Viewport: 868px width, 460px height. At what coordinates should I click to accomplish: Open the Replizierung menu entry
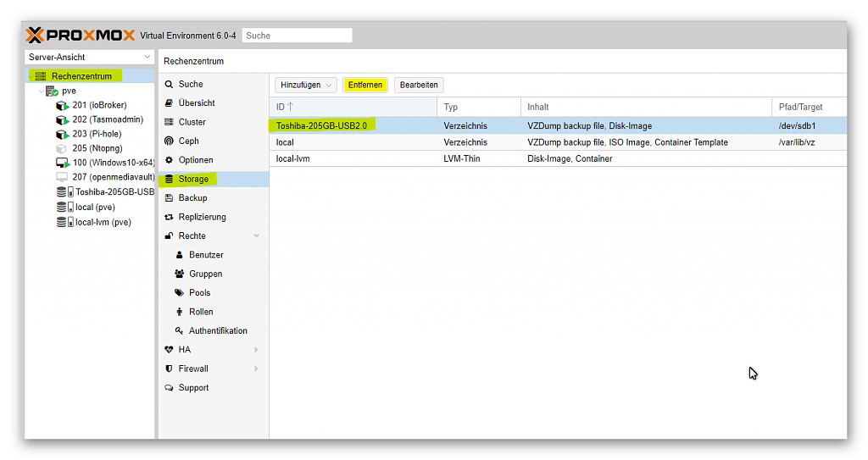[214, 217]
